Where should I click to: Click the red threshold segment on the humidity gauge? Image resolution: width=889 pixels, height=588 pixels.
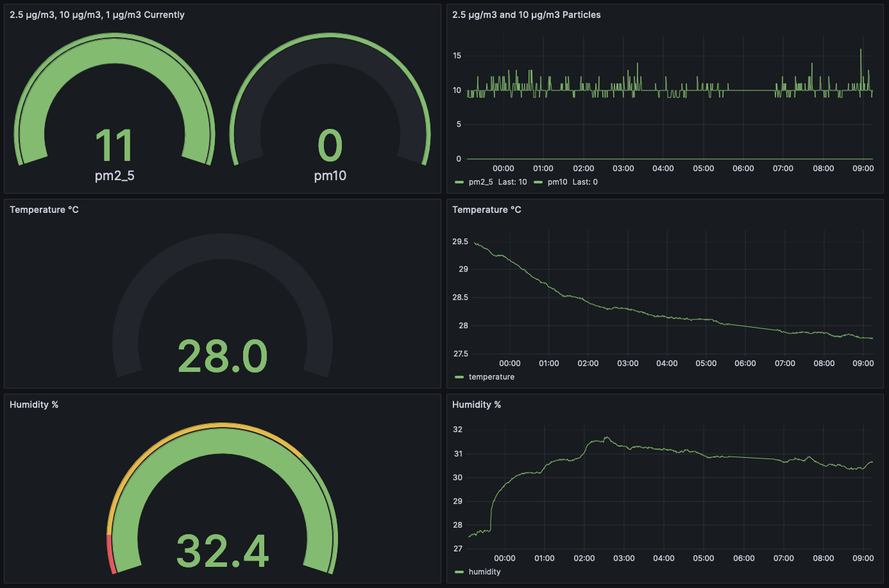110,554
